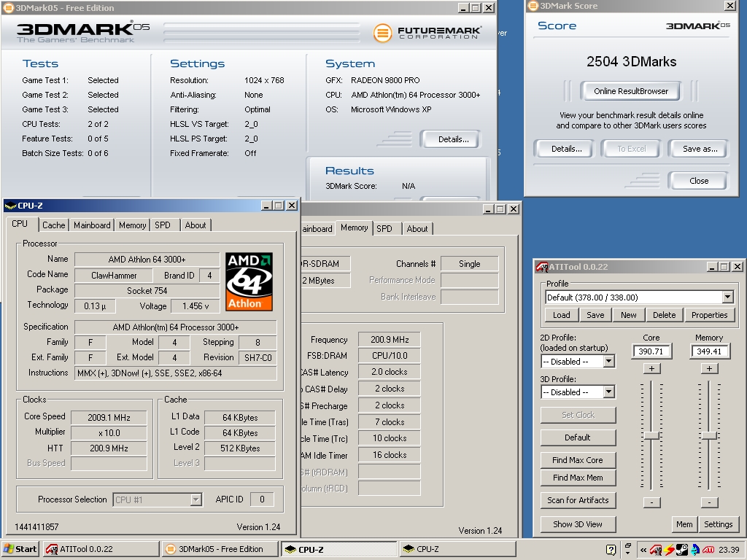747x560 pixels.
Task: Open the Memory tab in front CPU-Z window
Action: [133, 225]
